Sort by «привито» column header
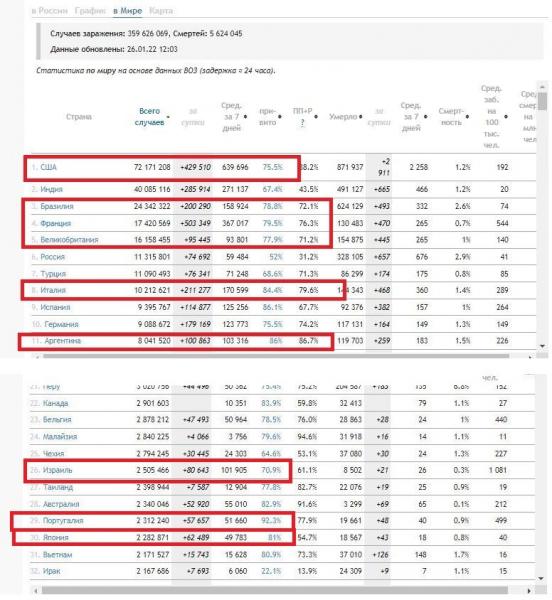Viewport: 552px width, 600px height. (267, 117)
